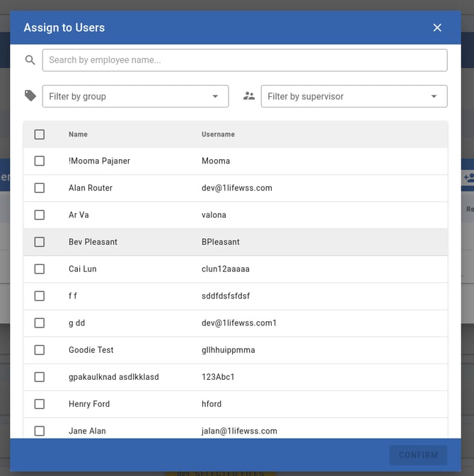Sort by the Username column header
The image size is (474, 476).
click(x=218, y=134)
